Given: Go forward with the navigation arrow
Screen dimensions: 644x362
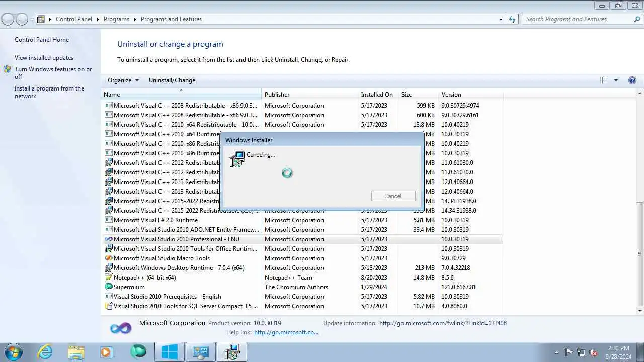Looking at the screenshot, I should click(x=22, y=19).
